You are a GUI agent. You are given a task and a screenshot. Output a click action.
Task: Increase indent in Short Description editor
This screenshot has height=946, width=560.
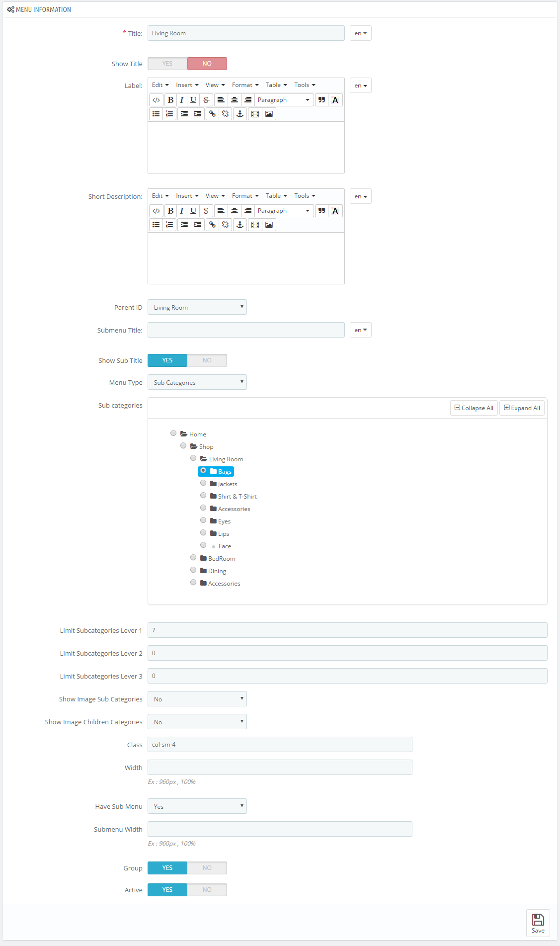[198, 225]
